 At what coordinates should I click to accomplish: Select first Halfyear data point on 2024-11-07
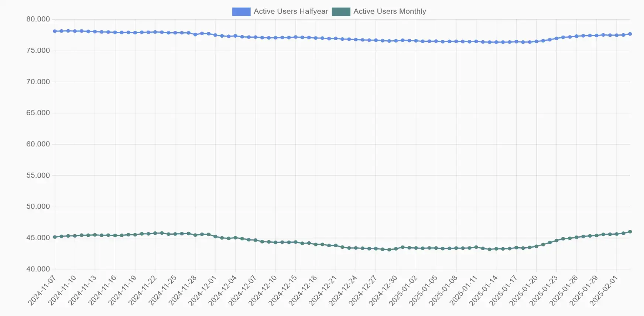pos(55,31)
